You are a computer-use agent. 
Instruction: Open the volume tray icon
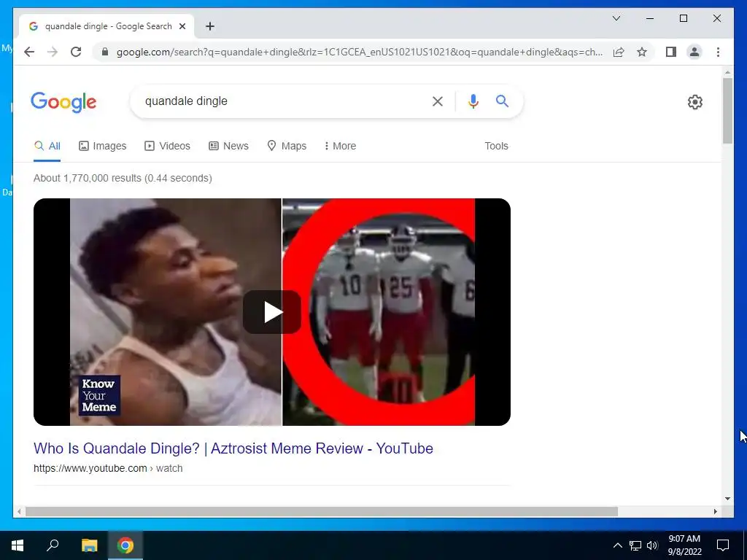[x=652, y=545]
